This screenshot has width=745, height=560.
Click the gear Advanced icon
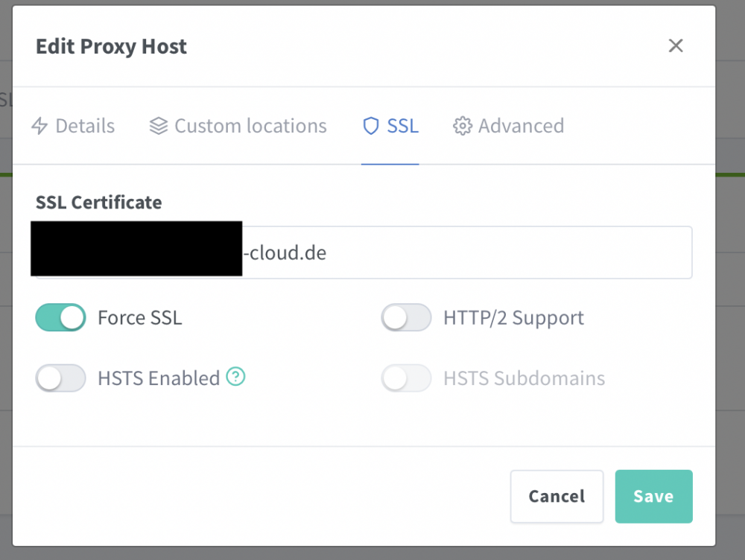click(x=463, y=126)
